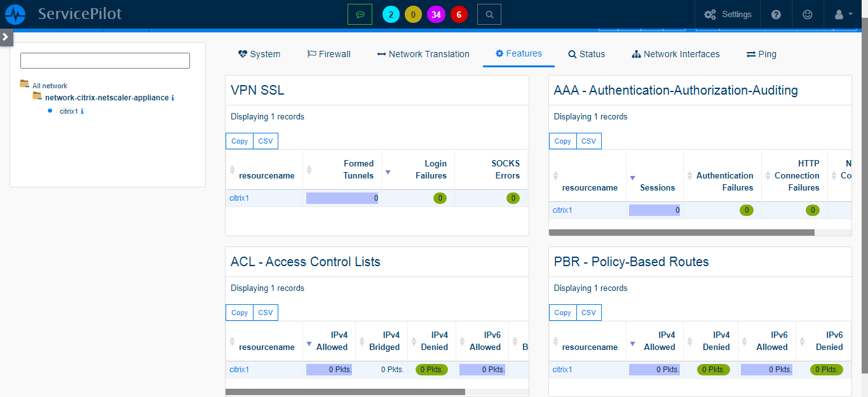Open the Network Interfaces tab

point(675,54)
